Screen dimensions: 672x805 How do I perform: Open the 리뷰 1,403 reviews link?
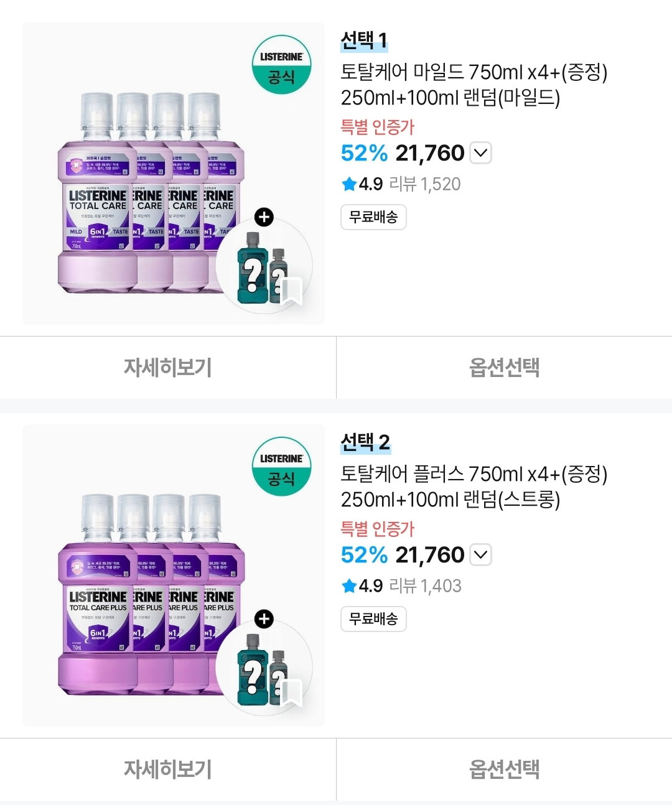(x=425, y=586)
